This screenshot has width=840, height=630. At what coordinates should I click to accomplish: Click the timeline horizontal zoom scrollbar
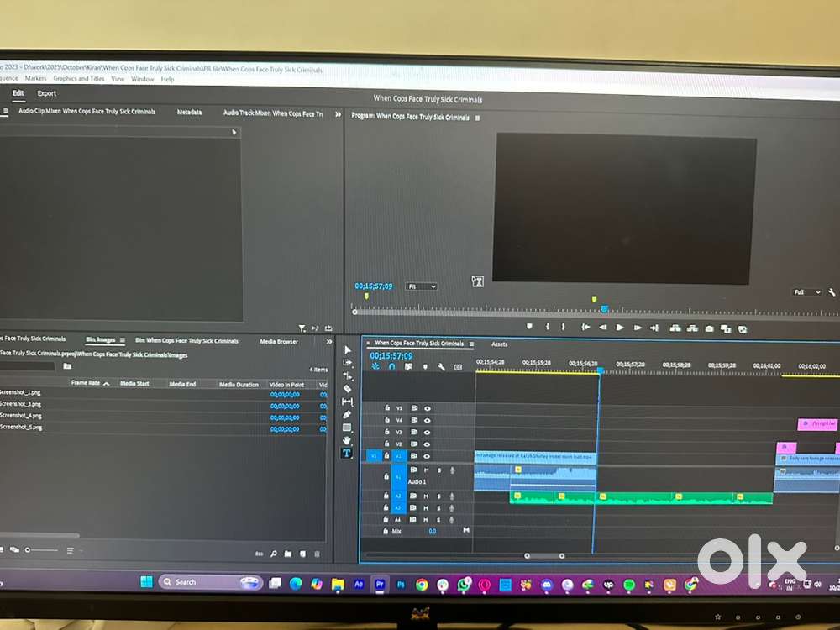point(544,555)
